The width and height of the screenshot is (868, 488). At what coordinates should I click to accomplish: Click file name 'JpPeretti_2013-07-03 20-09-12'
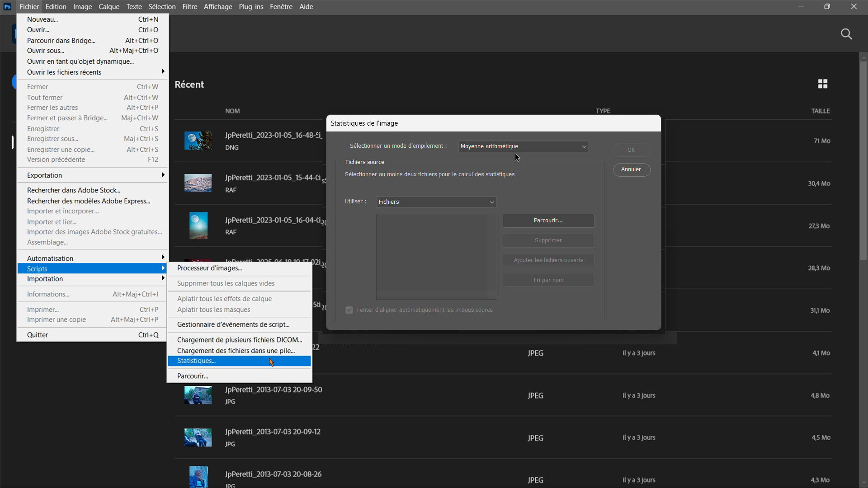tap(273, 432)
